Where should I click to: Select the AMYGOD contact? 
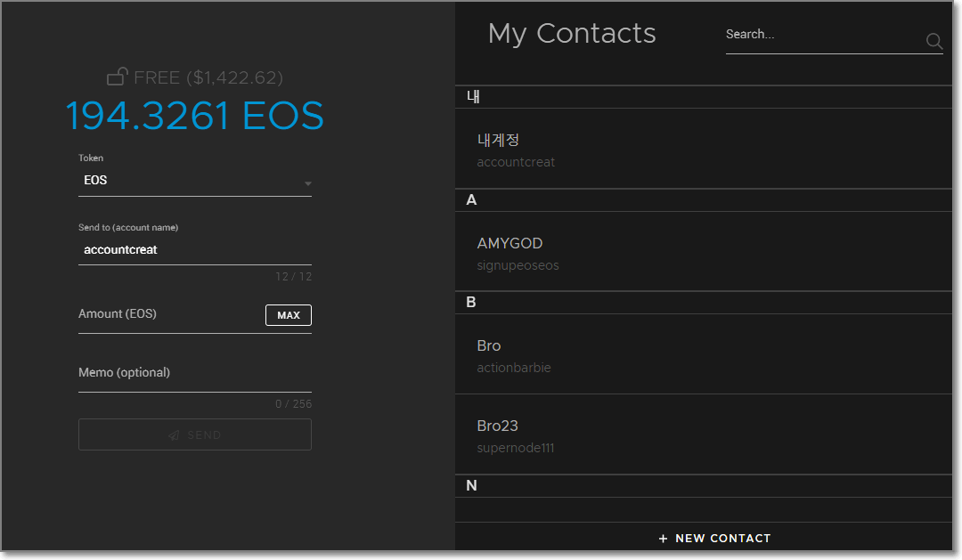pyautogui.click(x=704, y=252)
